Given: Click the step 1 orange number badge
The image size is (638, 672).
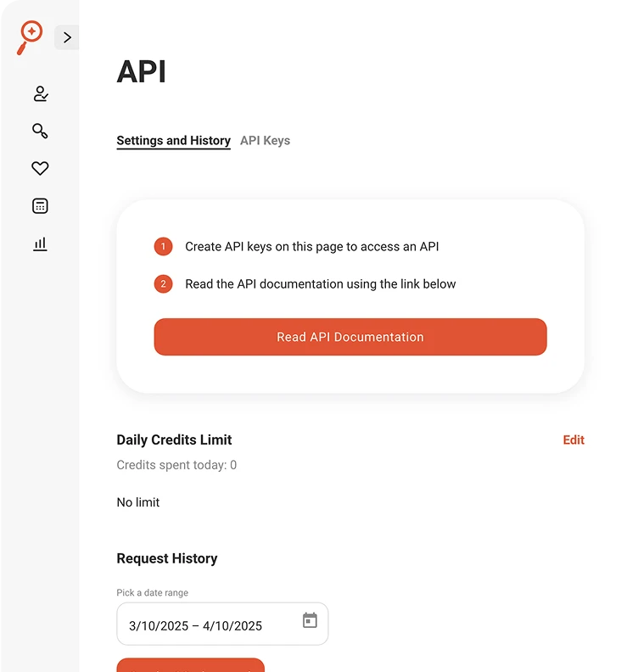Looking at the screenshot, I should coord(163,246).
